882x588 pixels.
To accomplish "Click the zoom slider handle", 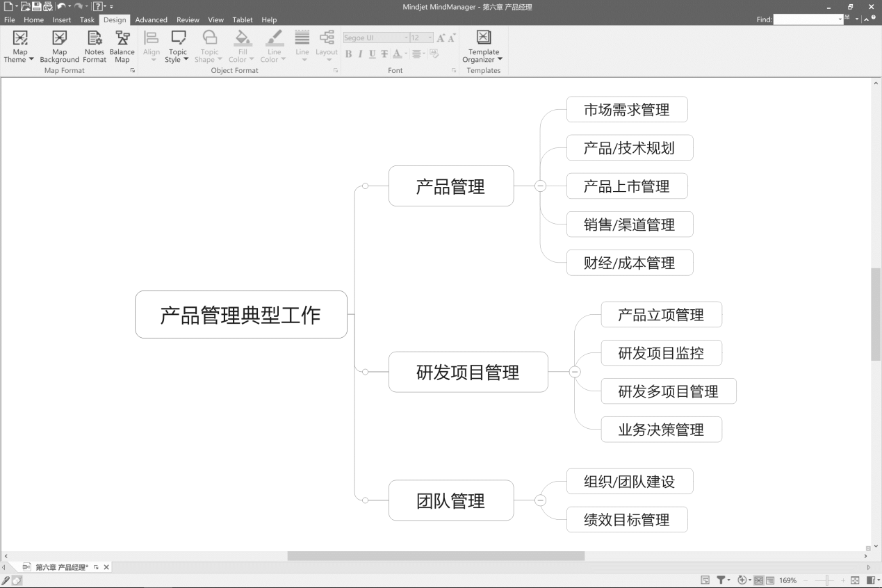I will pos(825,580).
